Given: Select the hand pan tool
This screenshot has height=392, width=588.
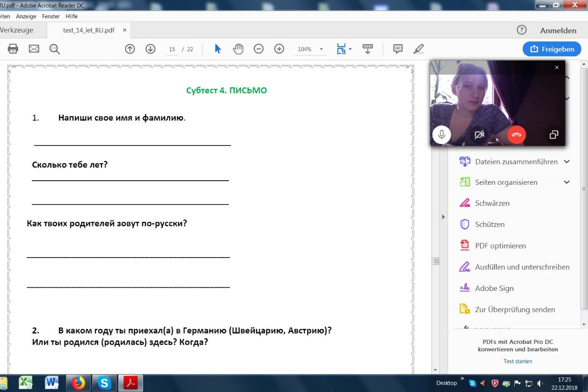Looking at the screenshot, I should click(x=238, y=49).
